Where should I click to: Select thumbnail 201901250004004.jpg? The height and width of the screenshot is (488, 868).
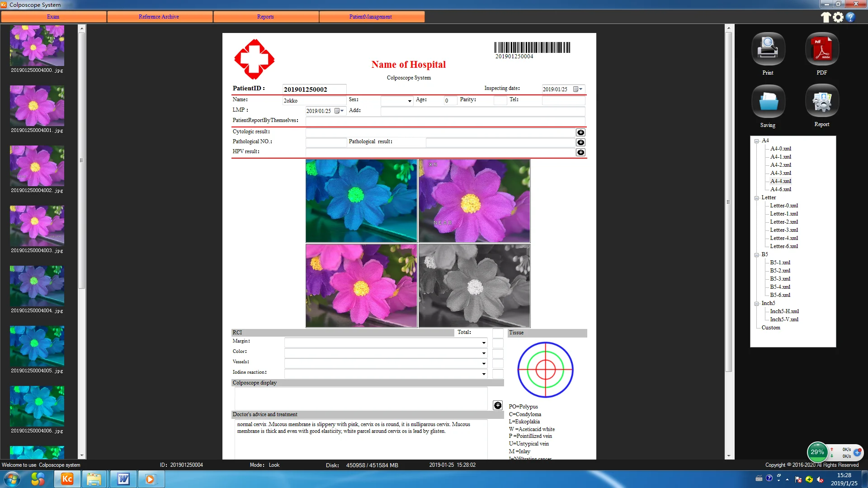tap(37, 286)
